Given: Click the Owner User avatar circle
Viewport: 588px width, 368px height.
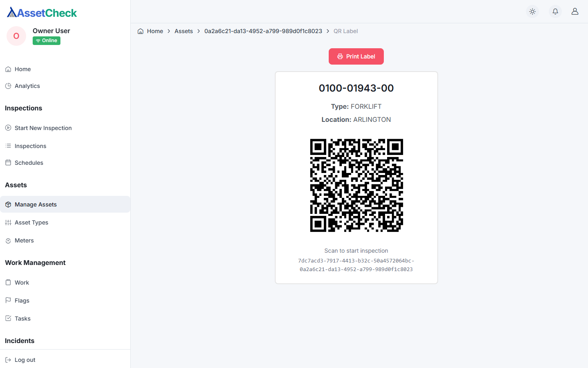Looking at the screenshot, I should [16, 36].
